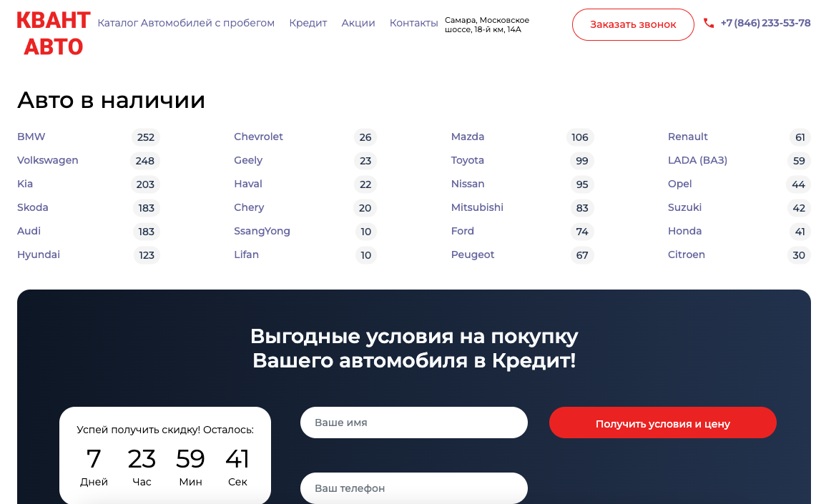Open the SsangYong listings
The image size is (816, 504).
(262, 230)
